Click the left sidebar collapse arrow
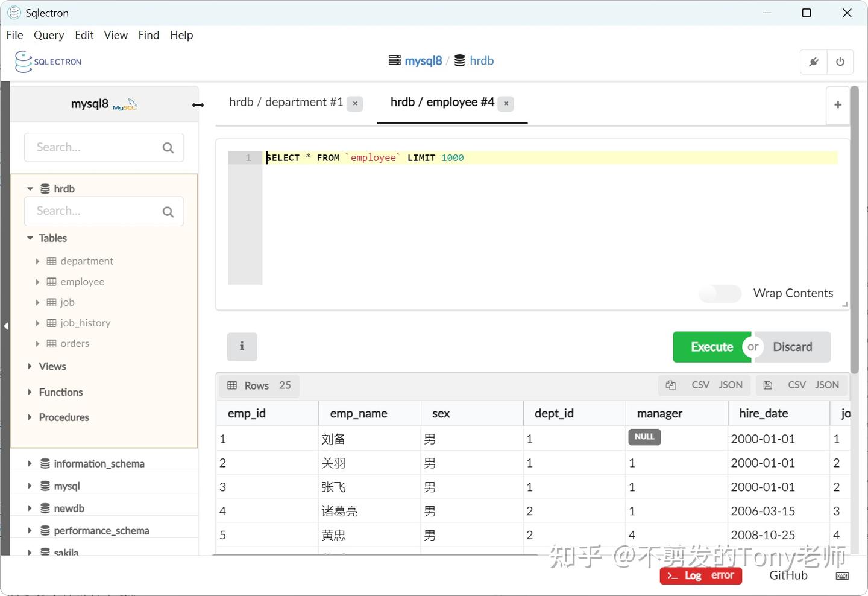This screenshot has height=596, width=868. click(x=5, y=326)
